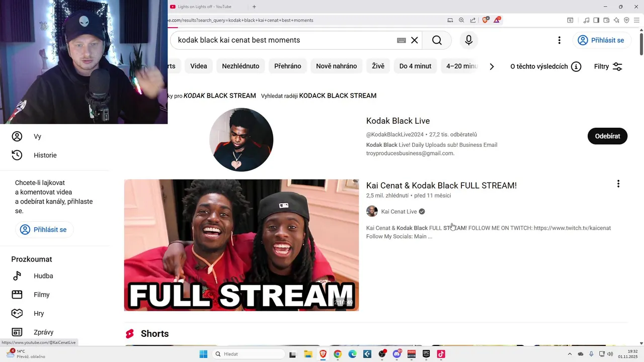644x362 pixels.
Task: Open the on-screen keyboard icon in search box
Action: [x=401, y=40]
